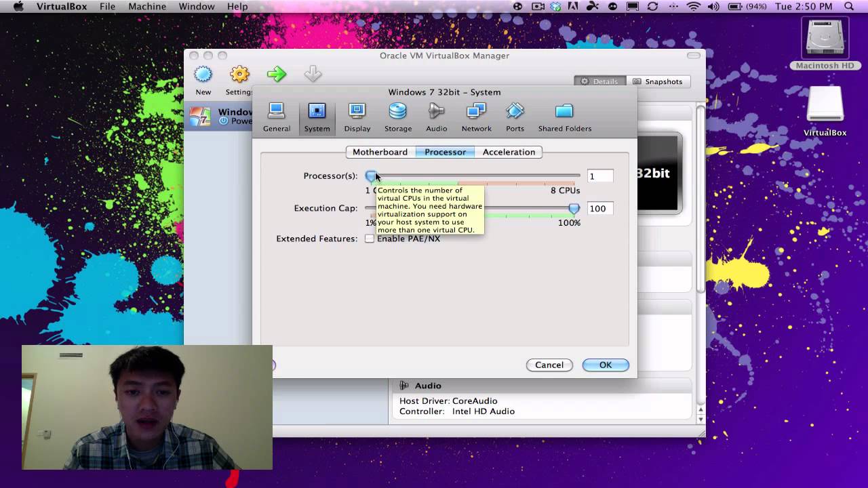Click the Processor(s) slider handle
Screen dimensions: 868x488
pos(371,176)
